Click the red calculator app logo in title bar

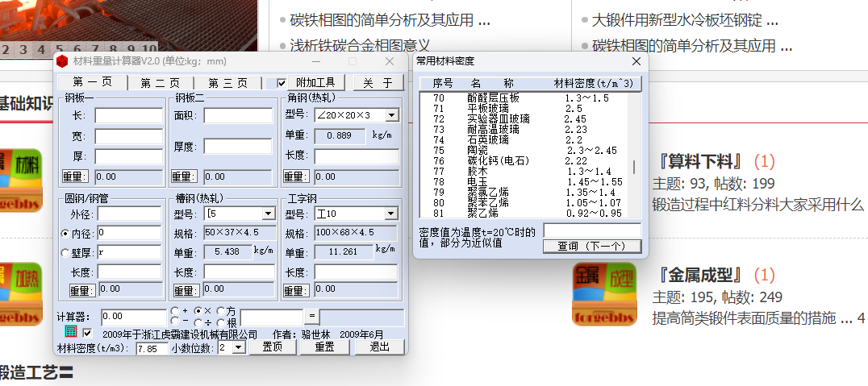pyautogui.click(x=62, y=61)
